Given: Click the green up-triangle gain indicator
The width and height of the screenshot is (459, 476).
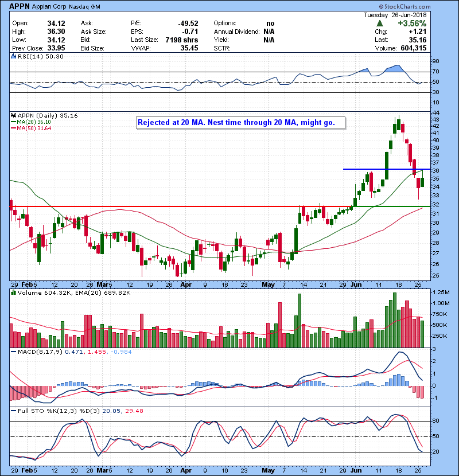Looking at the screenshot, I should click(x=379, y=24).
